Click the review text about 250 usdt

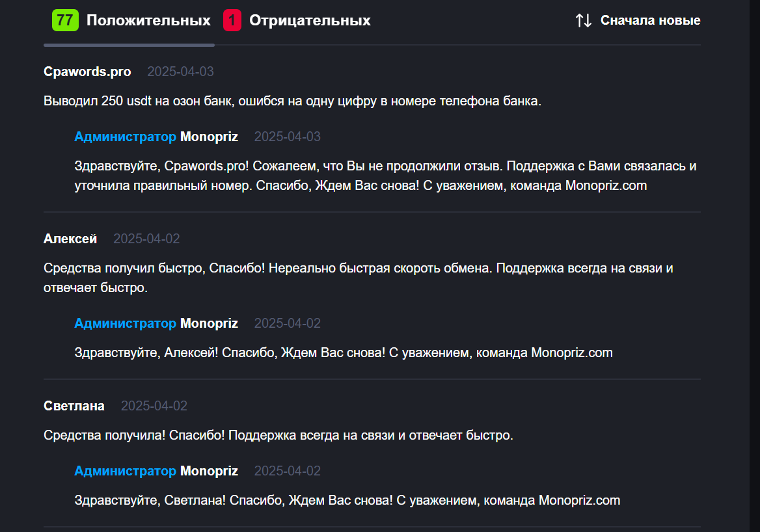[x=292, y=101]
